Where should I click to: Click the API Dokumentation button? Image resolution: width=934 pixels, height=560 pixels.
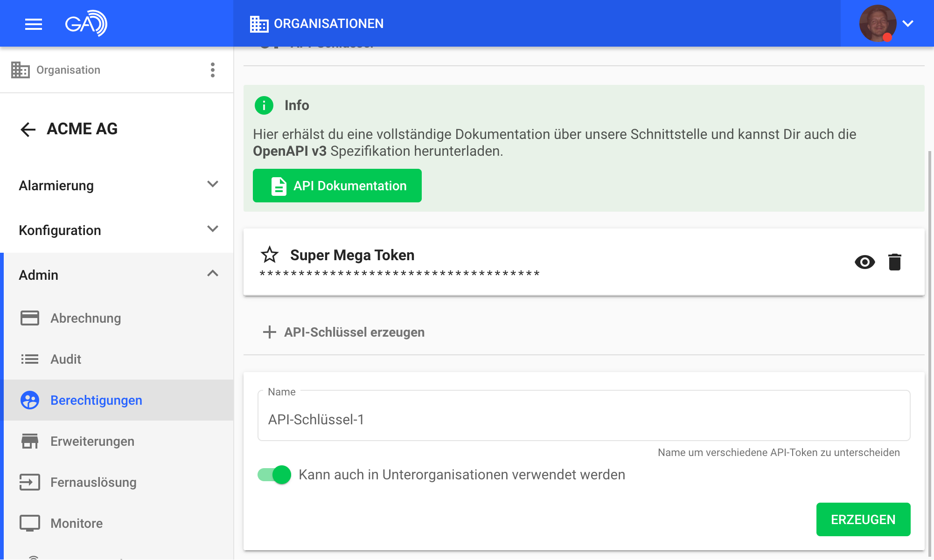(x=337, y=186)
